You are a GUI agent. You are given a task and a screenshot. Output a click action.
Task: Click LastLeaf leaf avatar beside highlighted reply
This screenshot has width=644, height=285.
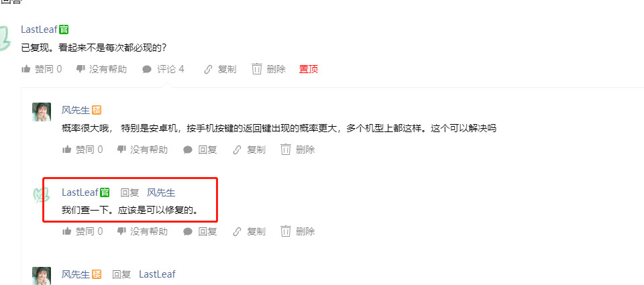tap(42, 194)
